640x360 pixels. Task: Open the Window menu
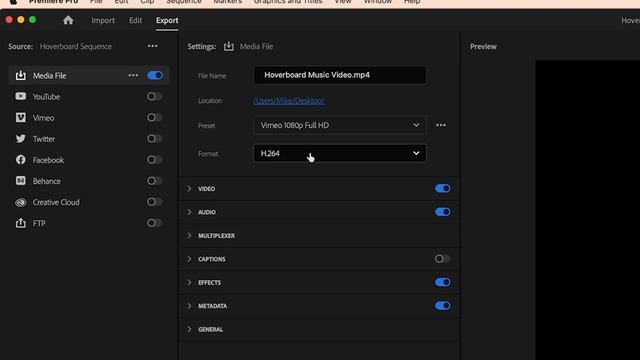click(378, 2)
